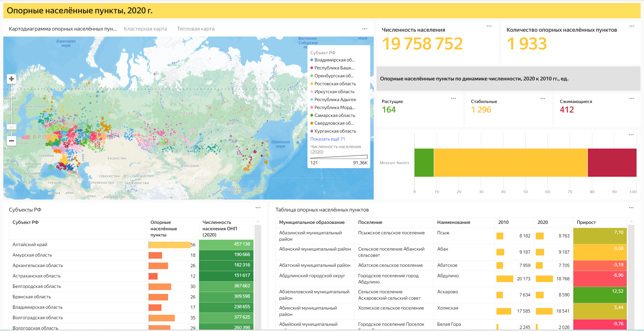Sort by Муниципальное образование column header
This screenshot has width=644, height=331.
(x=315, y=222)
